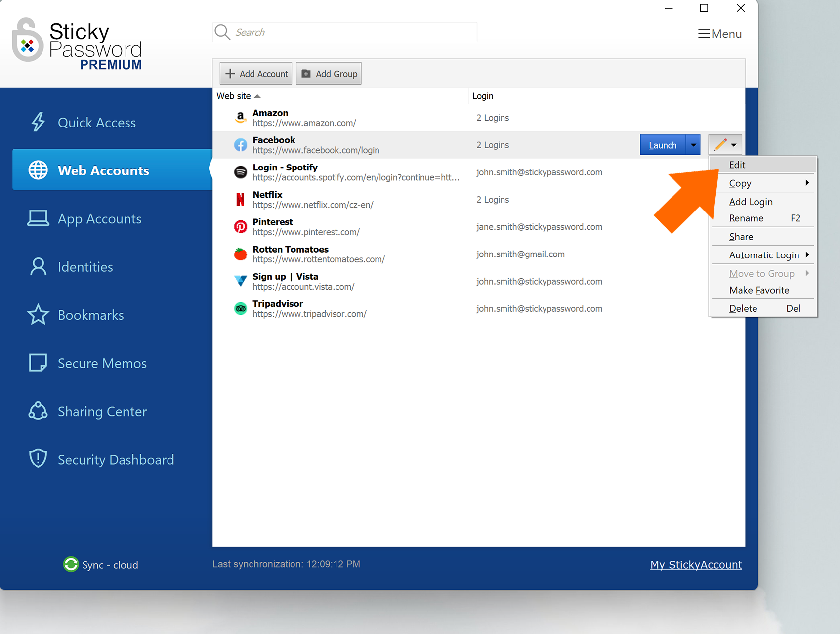Select the Login - Spotify entry
This screenshot has width=840, height=634.
285,167
